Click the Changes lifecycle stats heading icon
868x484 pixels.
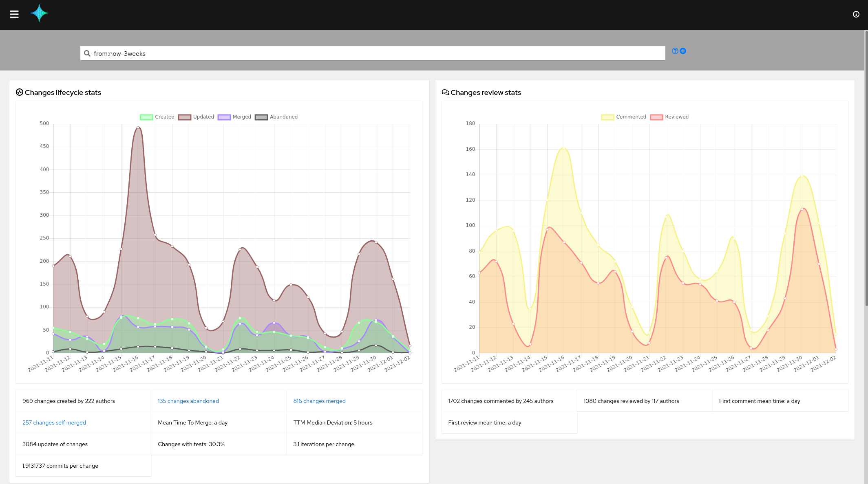[x=20, y=92]
